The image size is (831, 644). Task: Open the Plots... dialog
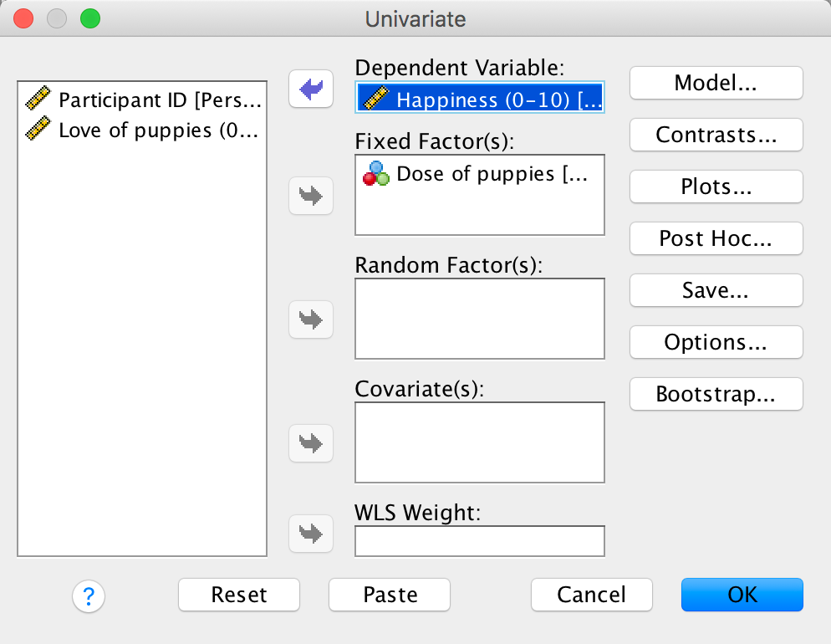pyautogui.click(x=716, y=187)
